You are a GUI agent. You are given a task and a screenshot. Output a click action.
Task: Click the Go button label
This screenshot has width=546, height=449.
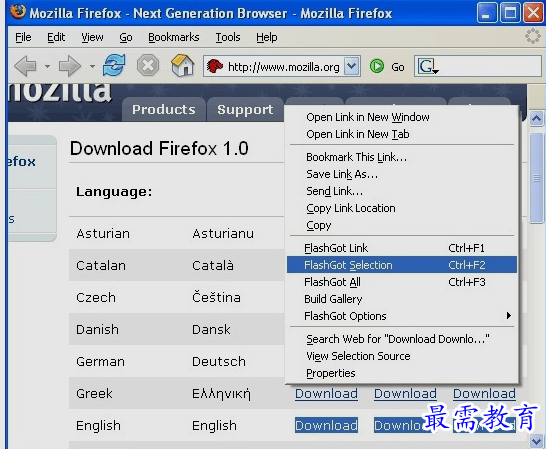(398, 67)
